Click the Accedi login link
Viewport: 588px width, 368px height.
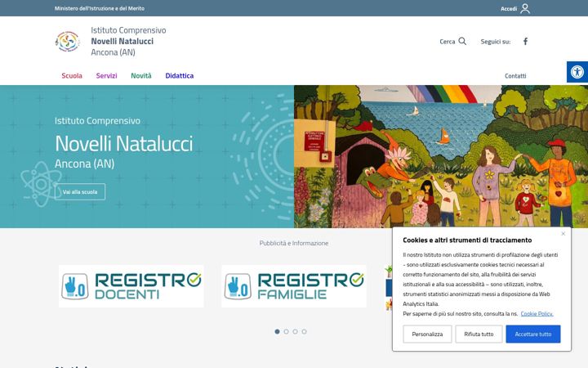(509, 9)
